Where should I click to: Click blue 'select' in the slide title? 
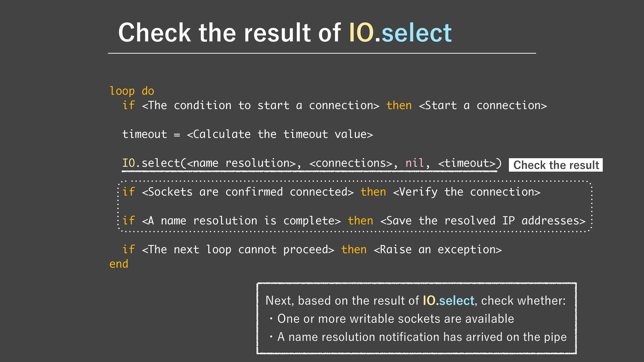tap(417, 33)
